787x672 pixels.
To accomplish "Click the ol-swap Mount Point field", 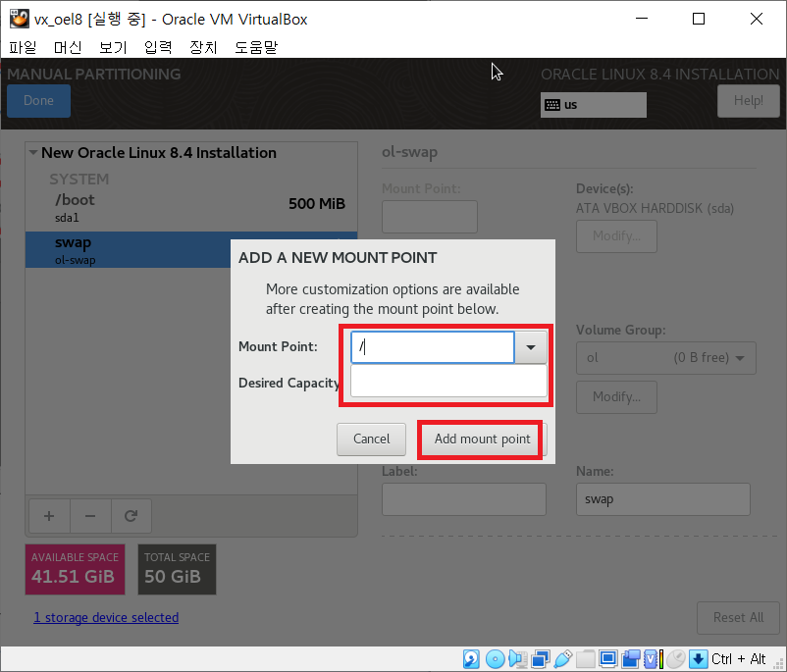I will click(x=430, y=217).
